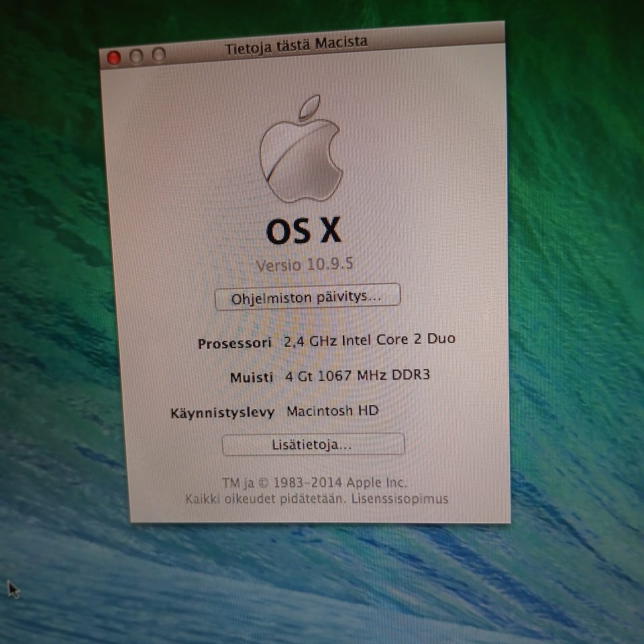Click the Apple logo image
This screenshot has width=644, height=644.
coord(301,149)
